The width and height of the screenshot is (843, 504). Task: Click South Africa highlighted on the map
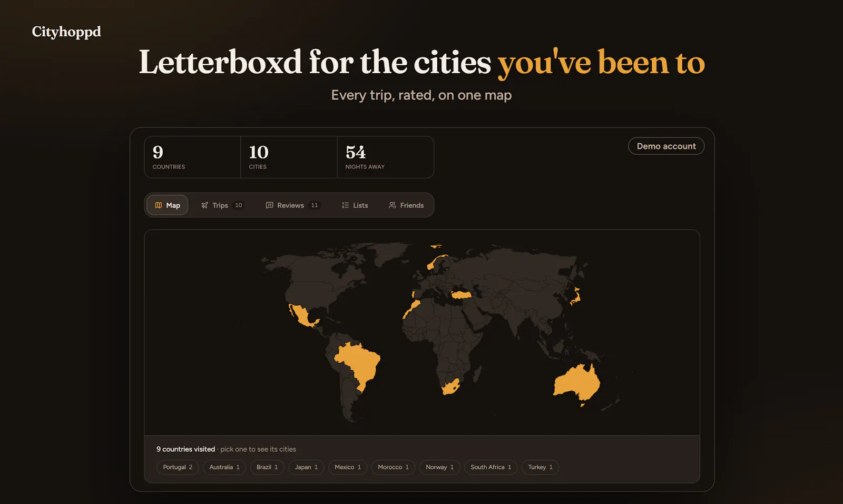coord(450,387)
